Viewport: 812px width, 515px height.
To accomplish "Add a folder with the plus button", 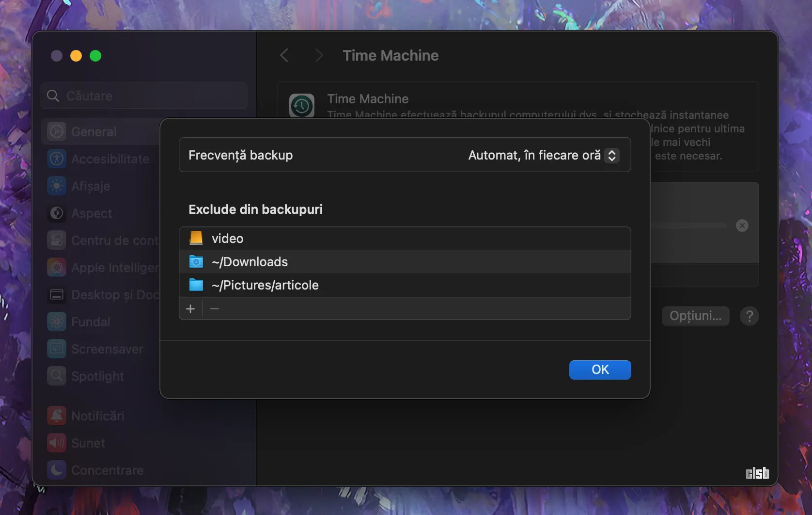I will [x=190, y=309].
